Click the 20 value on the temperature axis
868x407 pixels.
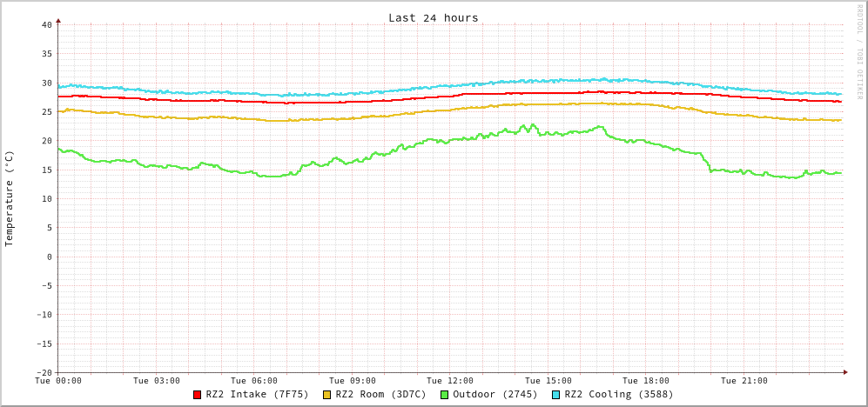click(46, 141)
